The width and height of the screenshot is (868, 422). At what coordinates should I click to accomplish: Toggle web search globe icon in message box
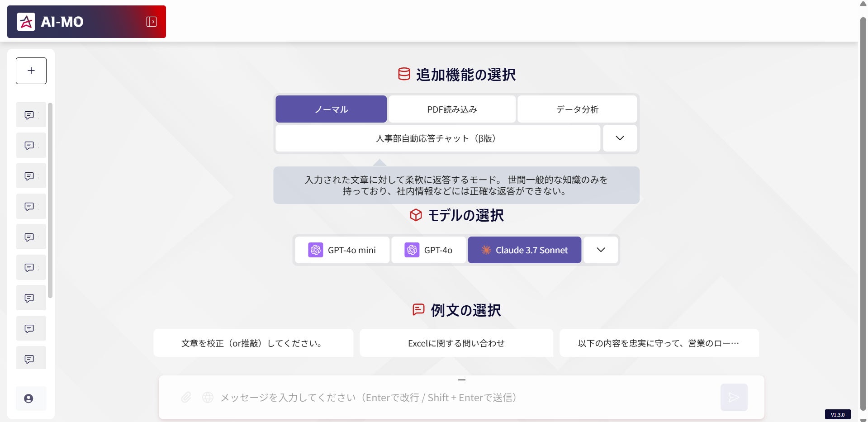208,398
